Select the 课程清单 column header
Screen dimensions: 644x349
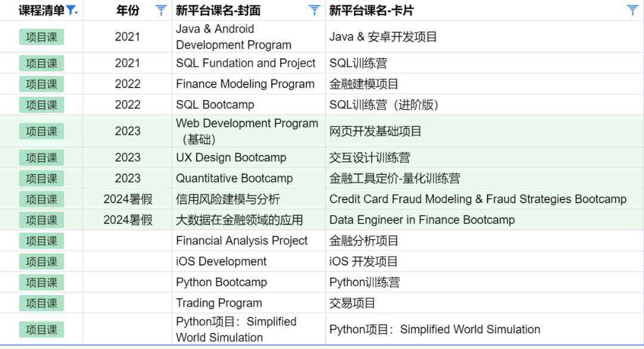pos(42,10)
